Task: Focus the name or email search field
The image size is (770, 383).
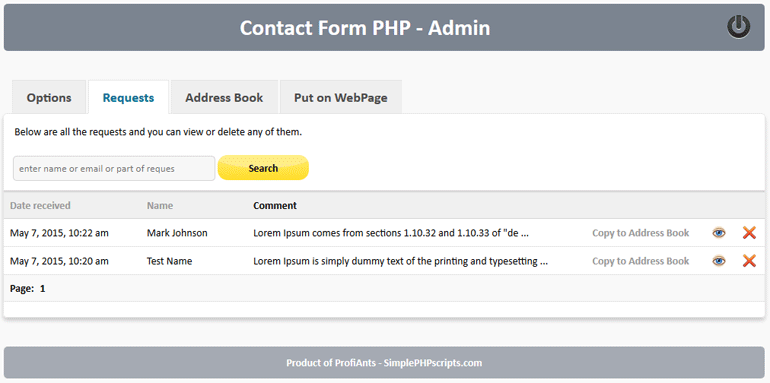Action: click(114, 168)
